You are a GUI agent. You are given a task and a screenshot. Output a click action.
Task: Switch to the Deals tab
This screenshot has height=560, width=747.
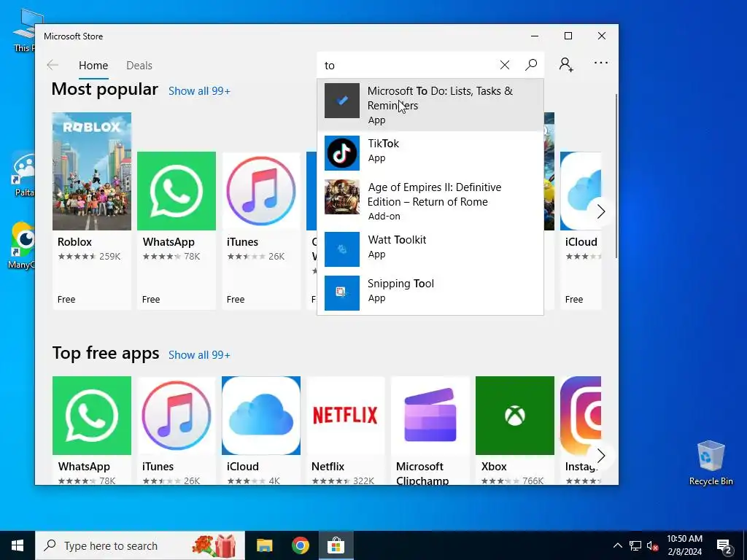[x=139, y=65]
